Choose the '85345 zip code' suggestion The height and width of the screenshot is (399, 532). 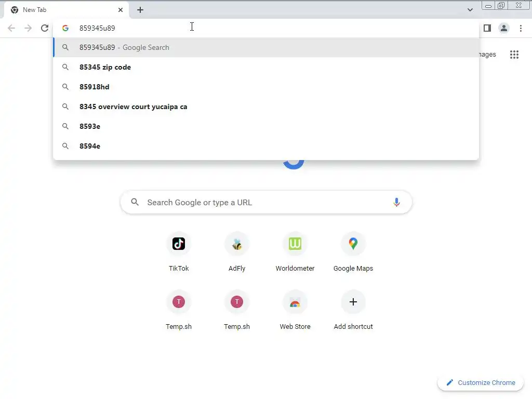[x=266, y=67]
